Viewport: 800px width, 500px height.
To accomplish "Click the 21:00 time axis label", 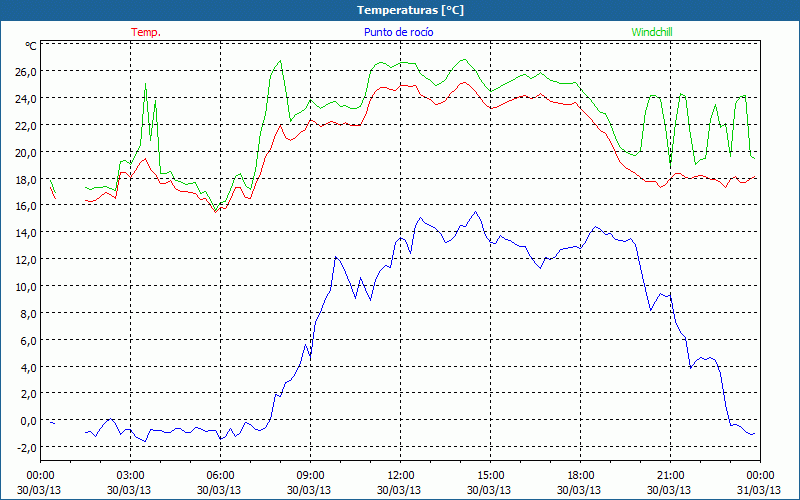I will pyautogui.click(x=670, y=476).
